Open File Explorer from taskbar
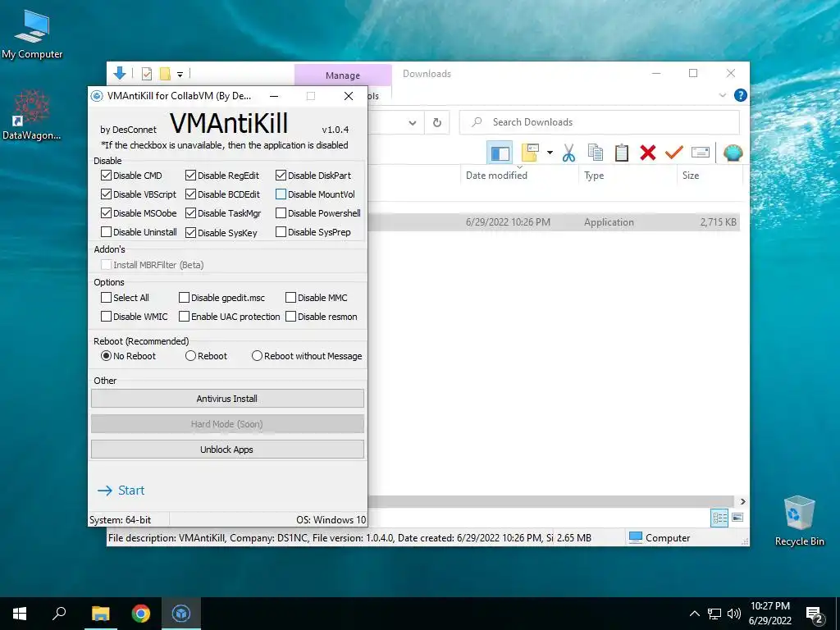Screen dimensions: 840x630 click(100, 614)
